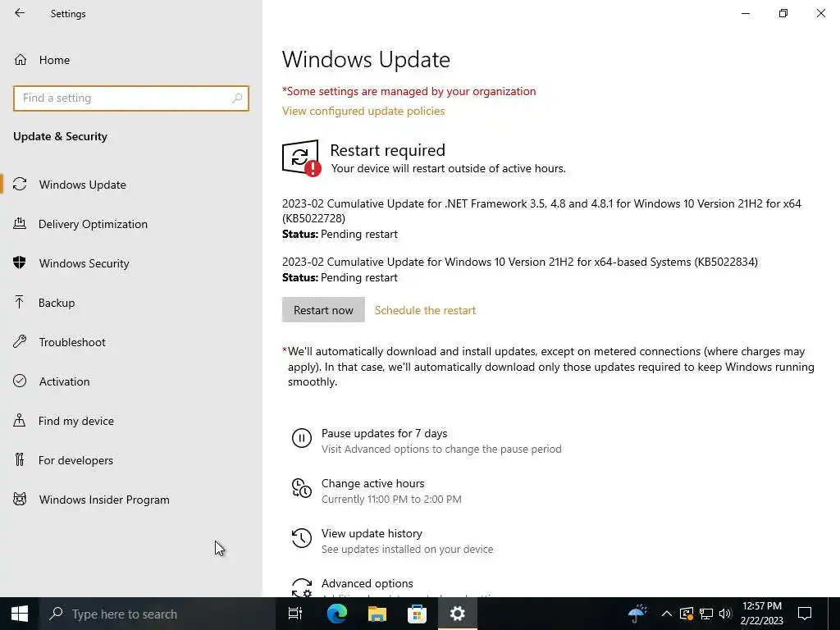The width and height of the screenshot is (840, 630).
Task: Click the Find a setting search box
Action: [x=131, y=98]
